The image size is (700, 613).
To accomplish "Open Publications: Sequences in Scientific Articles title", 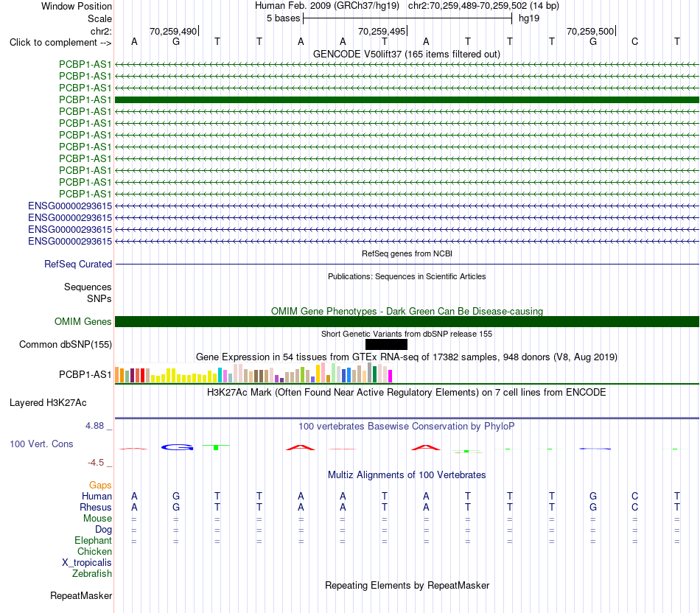I will 407,276.
